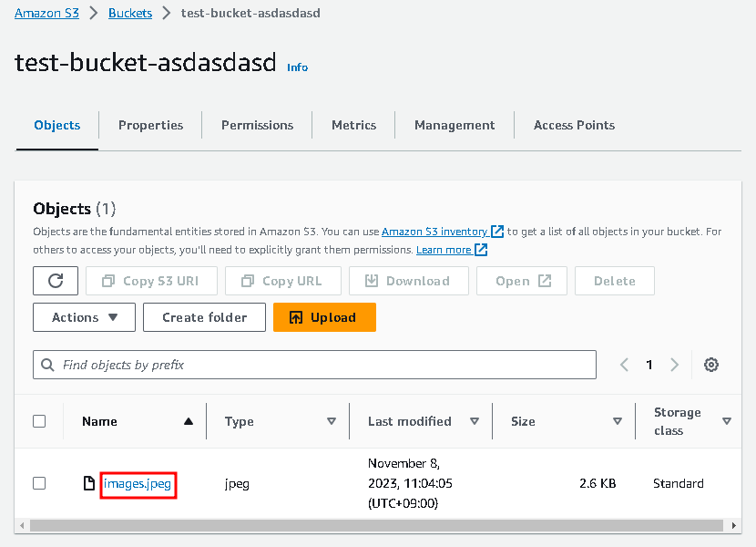The image size is (756, 547).
Task: Click the external link icon after Amazon S3 inventory
Action: point(497,232)
